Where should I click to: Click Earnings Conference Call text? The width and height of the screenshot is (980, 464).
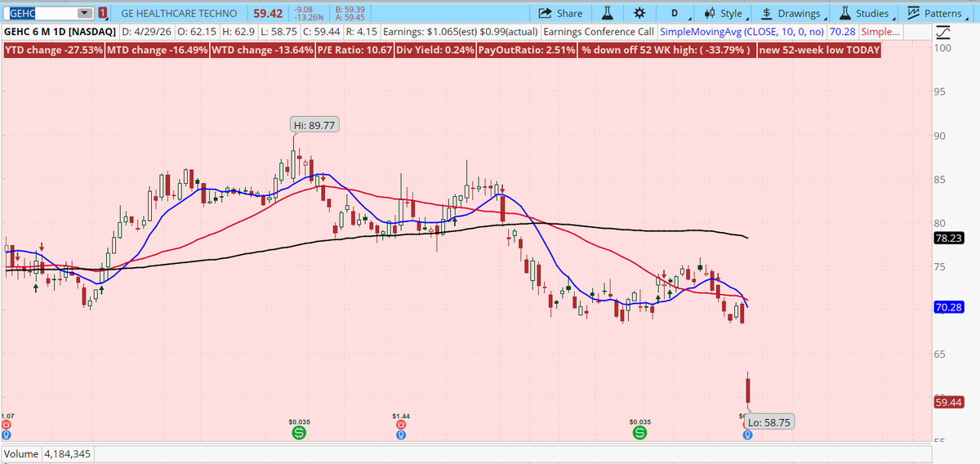pos(598,32)
